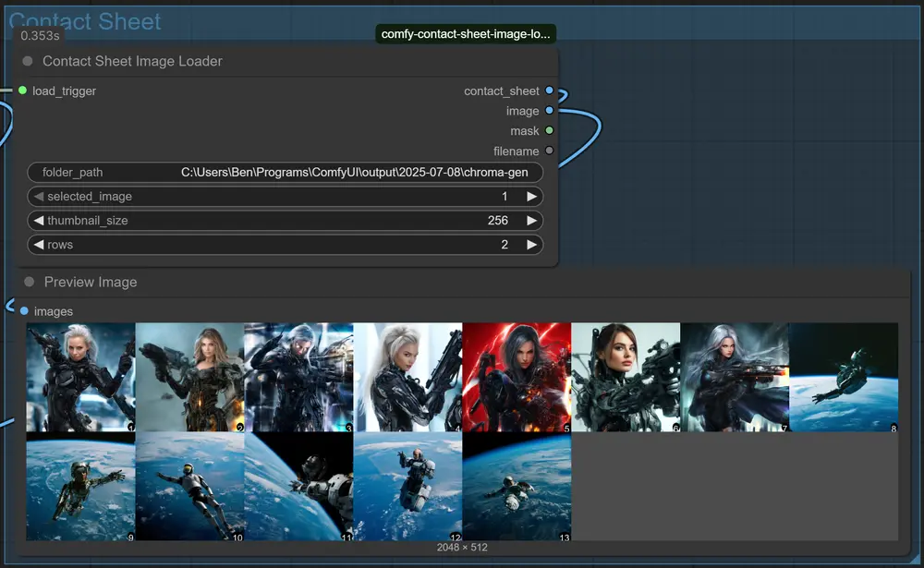Screen dimensions: 924x568
Task: Click the contact_sheet output socket
Action: [x=550, y=91]
